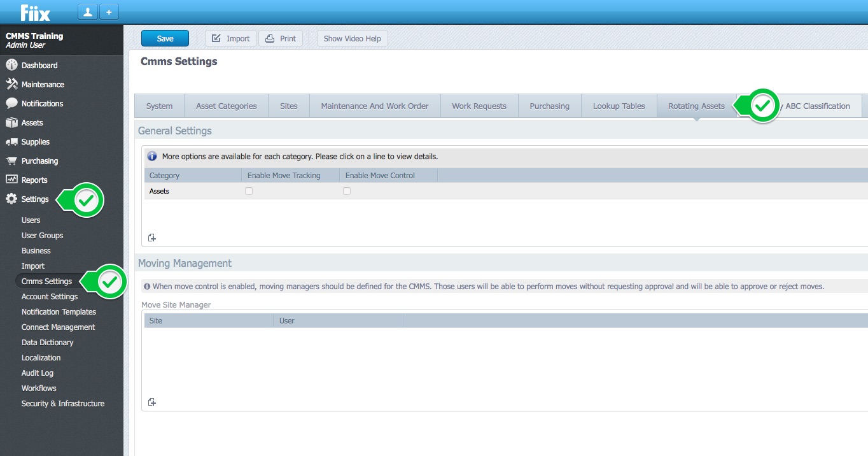Viewport: 868px width, 456px height.
Task: Click the Maintenance wrench icon
Action: (11, 84)
